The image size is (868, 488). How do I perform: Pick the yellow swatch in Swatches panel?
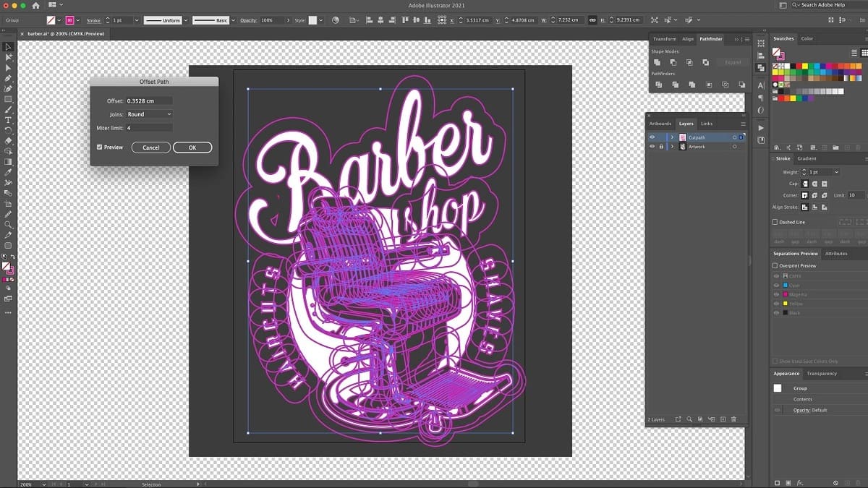coord(805,66)
